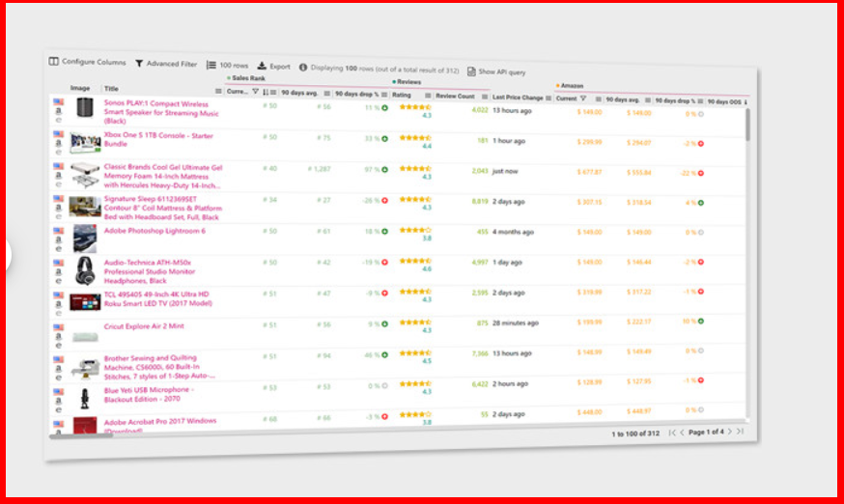Sort by the 90 days OOS column header
Viewport: 844px width, 504px height.
point(724,101)
